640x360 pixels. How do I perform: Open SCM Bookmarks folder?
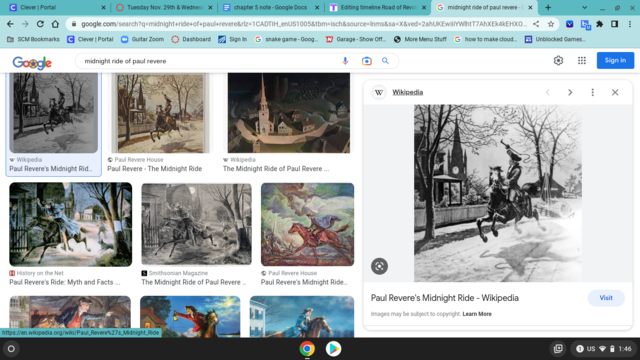click(33, 39)
